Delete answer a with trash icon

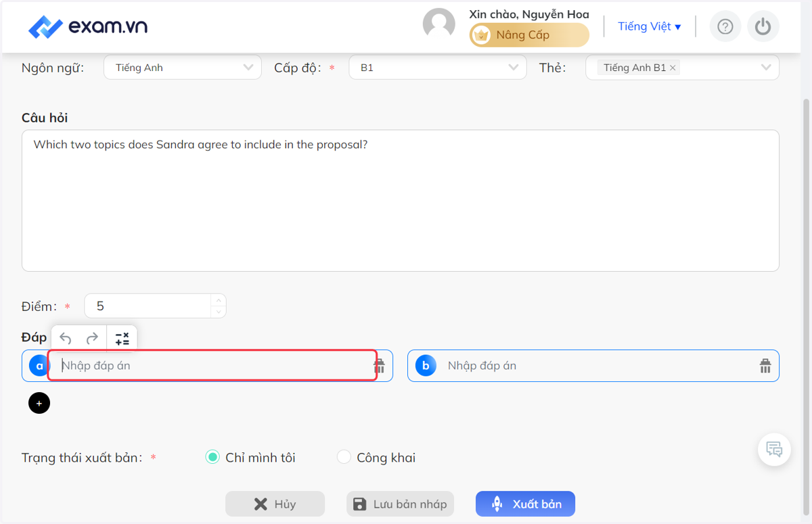[x=380, y=366]
